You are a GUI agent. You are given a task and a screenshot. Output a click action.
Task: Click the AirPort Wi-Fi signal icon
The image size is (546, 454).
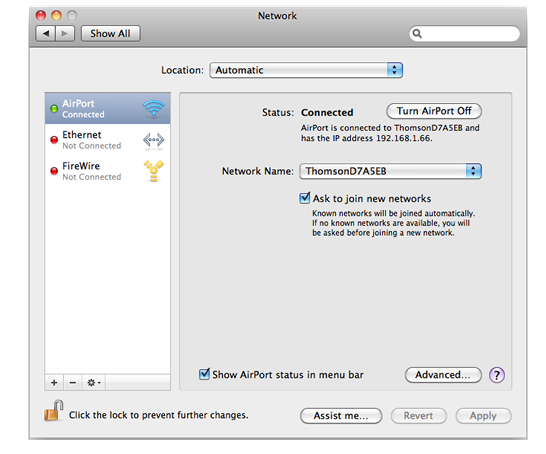154,109
